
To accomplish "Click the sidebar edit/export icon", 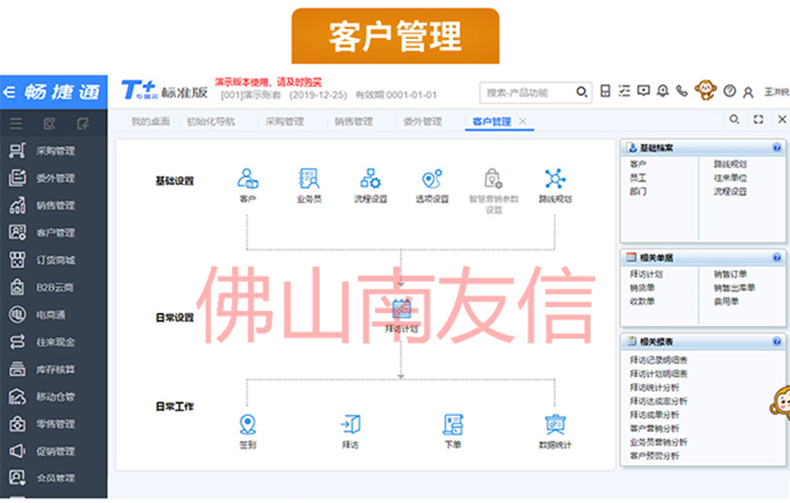I will (83, 123).
